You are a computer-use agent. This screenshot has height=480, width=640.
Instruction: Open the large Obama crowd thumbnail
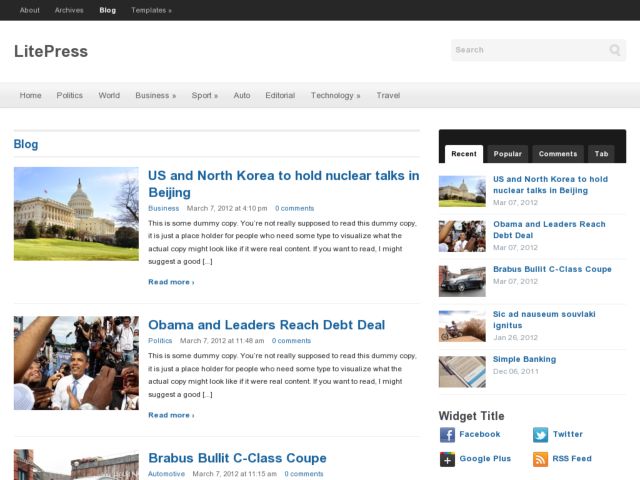[76, 363]
